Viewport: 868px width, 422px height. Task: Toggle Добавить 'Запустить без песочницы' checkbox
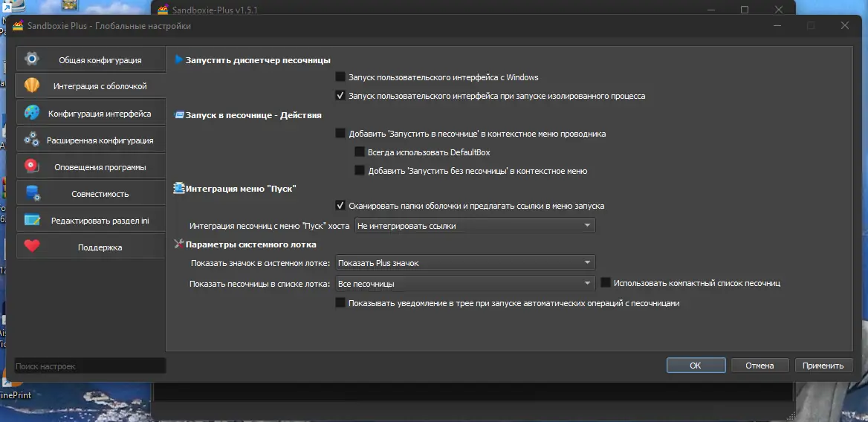point(359,170)
